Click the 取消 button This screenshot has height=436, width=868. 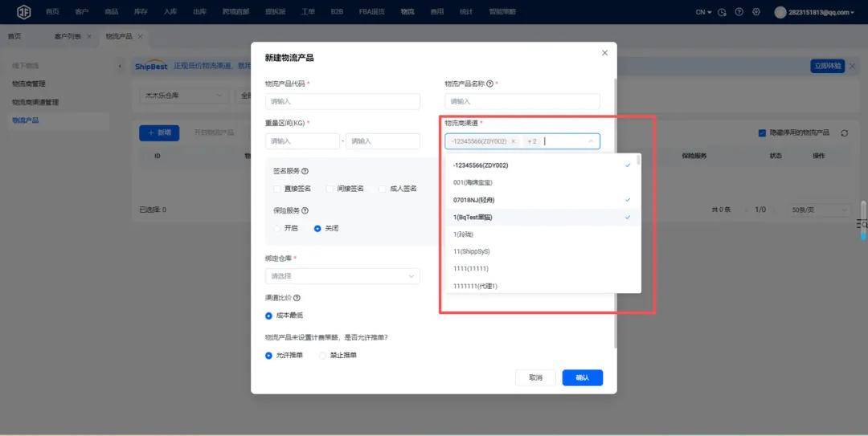535,377
